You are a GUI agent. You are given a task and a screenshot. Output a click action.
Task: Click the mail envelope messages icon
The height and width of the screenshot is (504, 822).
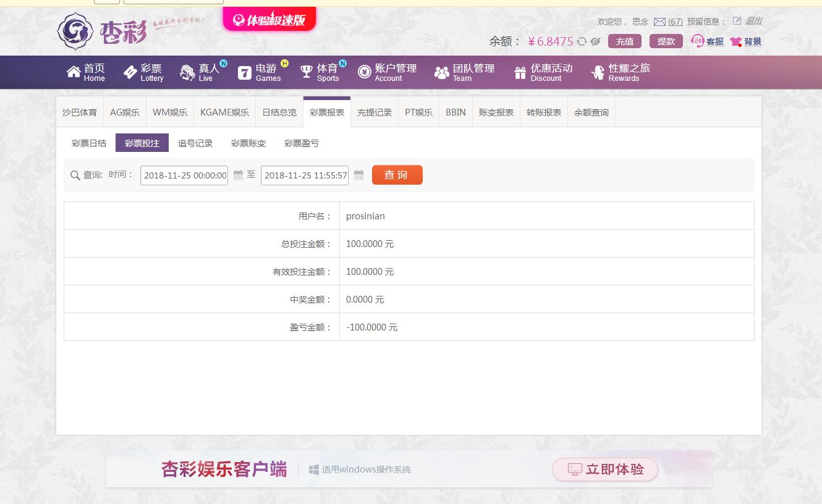[x=659, y=22]
